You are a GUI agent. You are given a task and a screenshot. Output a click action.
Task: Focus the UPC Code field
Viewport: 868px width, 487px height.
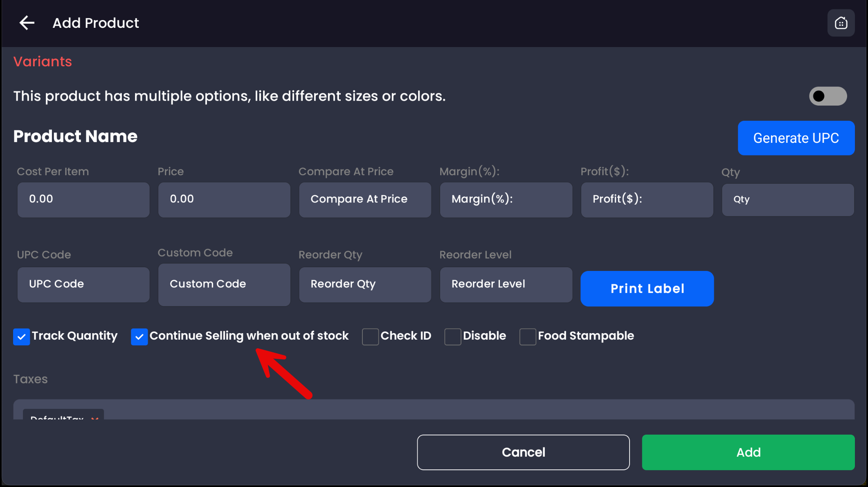(83, 284)
